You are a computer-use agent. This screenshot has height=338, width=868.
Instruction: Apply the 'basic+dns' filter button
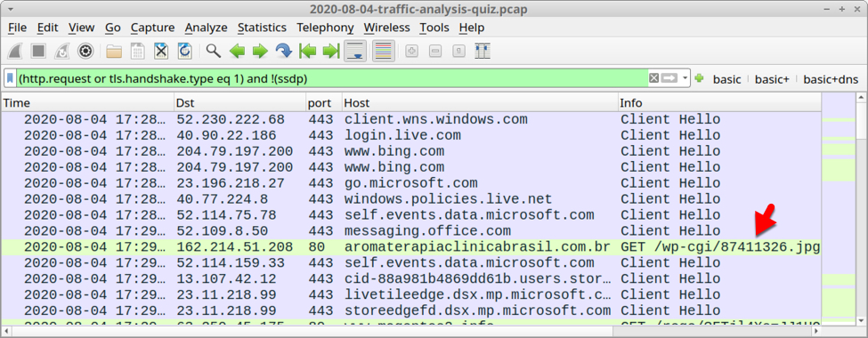(x=831, y=79)
